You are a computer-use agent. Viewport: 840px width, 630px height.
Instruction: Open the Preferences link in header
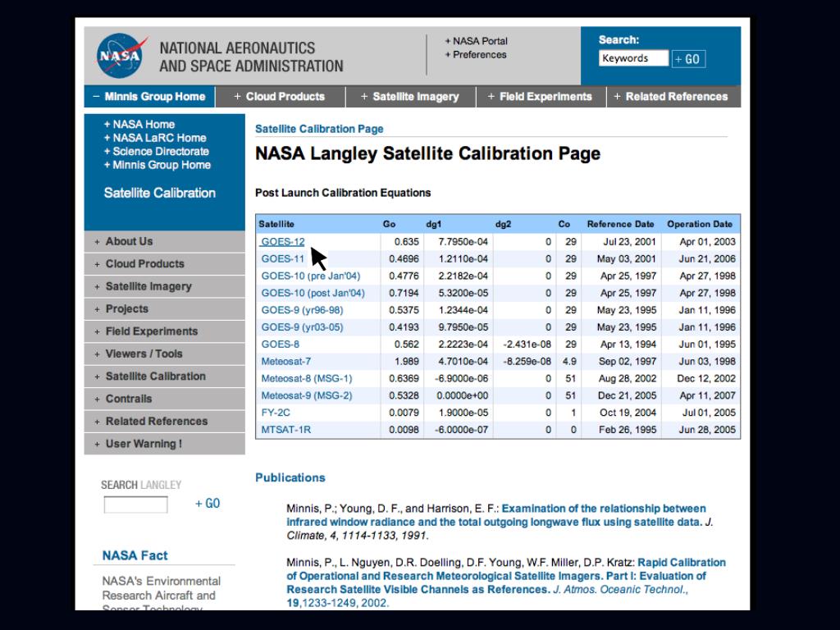[x=475, y=55]
